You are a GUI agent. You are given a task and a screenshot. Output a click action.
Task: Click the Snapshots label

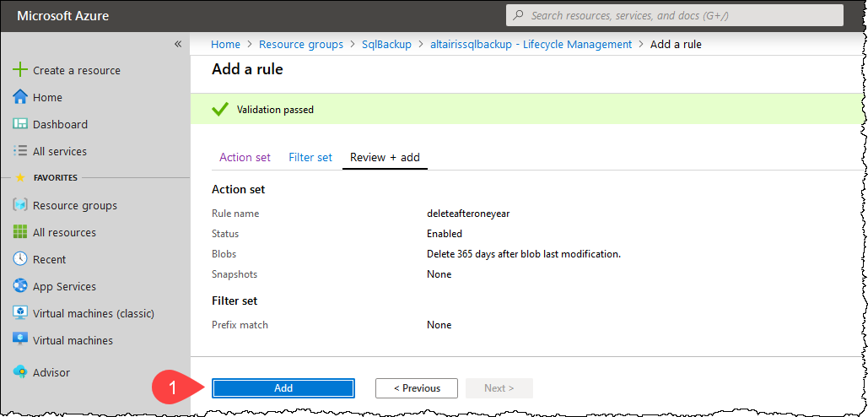pyautogui.click(x=235, y=274)
